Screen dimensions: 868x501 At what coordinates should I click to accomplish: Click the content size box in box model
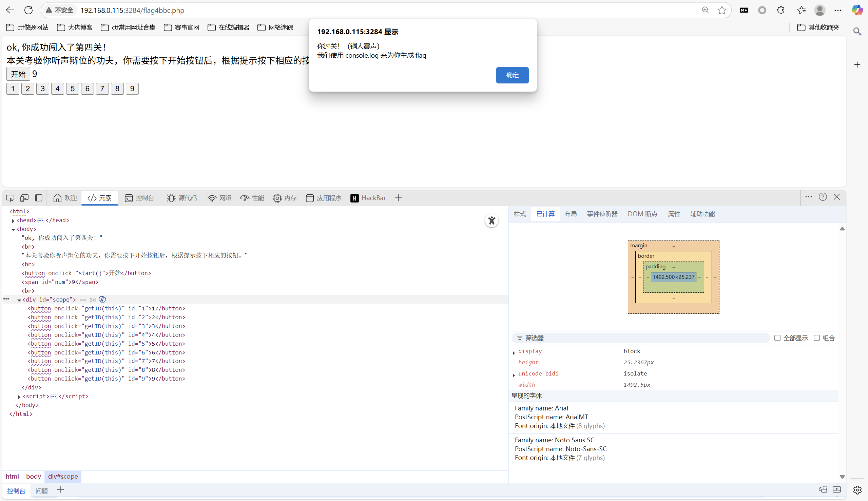673,277
